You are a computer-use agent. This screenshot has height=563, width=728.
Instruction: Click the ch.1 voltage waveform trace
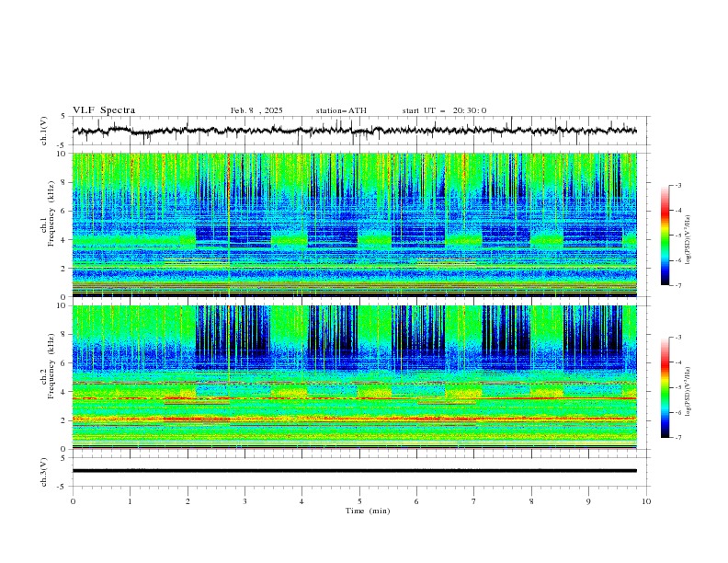[354, 131]
